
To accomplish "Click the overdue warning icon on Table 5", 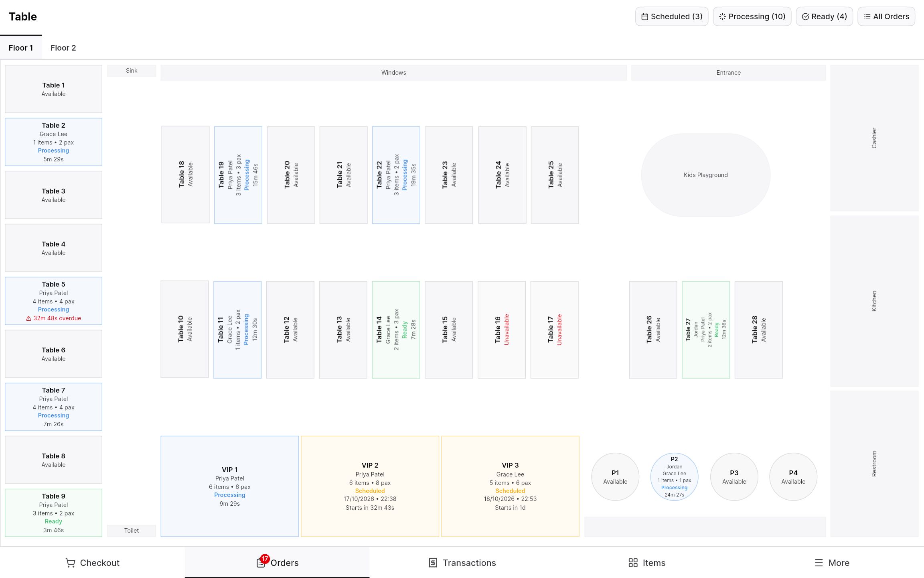I will 28,318.
